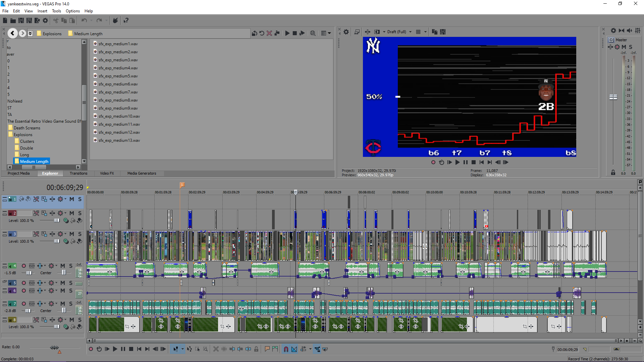
Task: Open the split screen view options dropdown
Action: coord(384,32)
